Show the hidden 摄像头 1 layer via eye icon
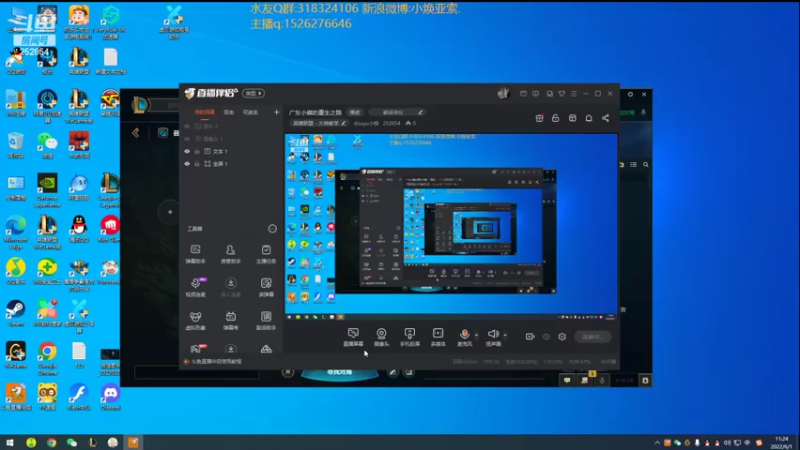The image size is (800, 450). [187, 139]
